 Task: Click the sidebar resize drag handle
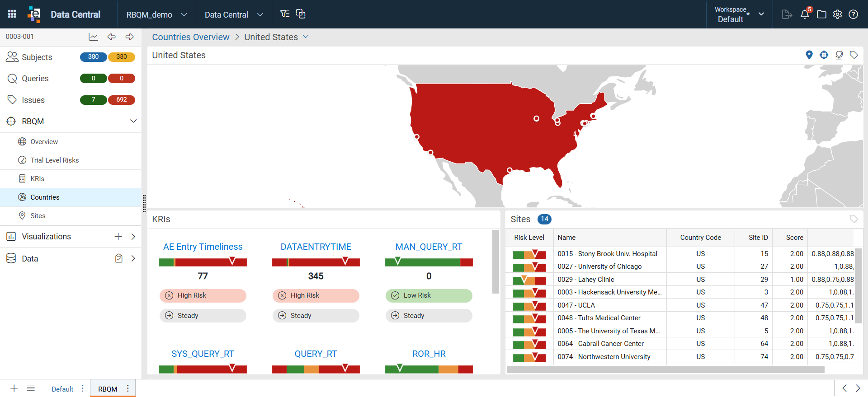(144, 203)
